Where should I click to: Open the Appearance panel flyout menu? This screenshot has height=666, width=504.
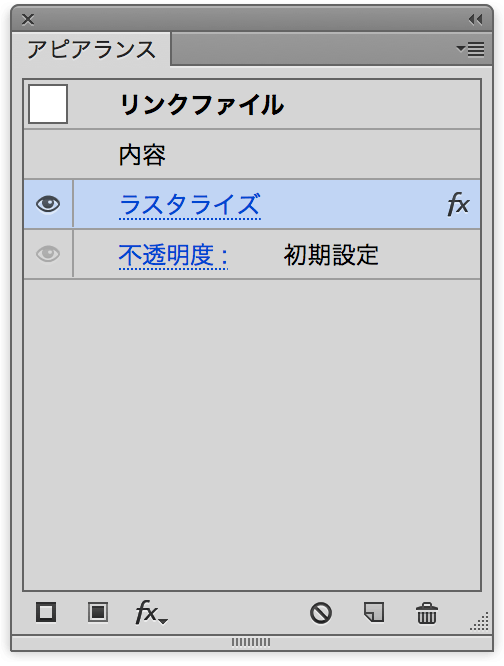click(x=470, y=49)
